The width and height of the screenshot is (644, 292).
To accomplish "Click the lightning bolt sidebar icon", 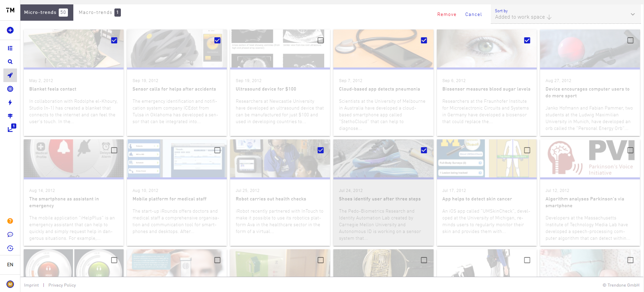I will tap(10, 102).
